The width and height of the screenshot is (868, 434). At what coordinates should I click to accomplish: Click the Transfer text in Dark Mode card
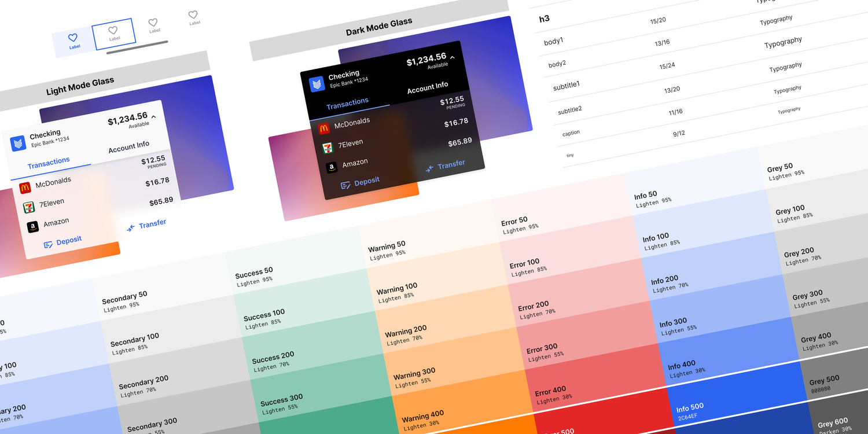click(x=451, y=164)
